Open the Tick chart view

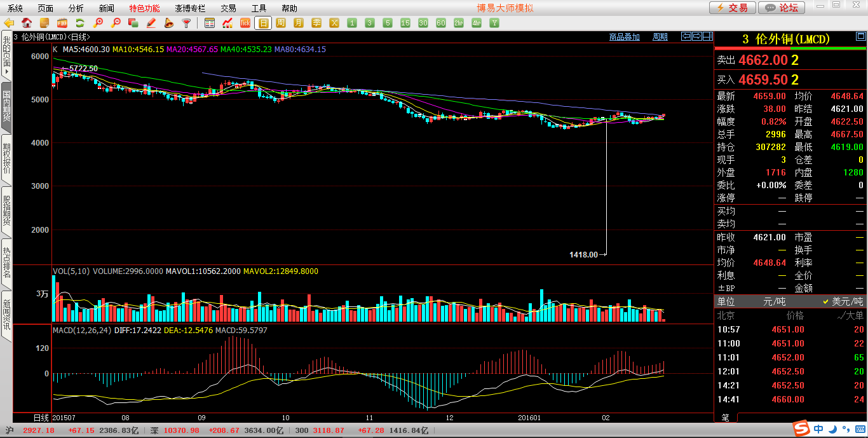[245, 24]
